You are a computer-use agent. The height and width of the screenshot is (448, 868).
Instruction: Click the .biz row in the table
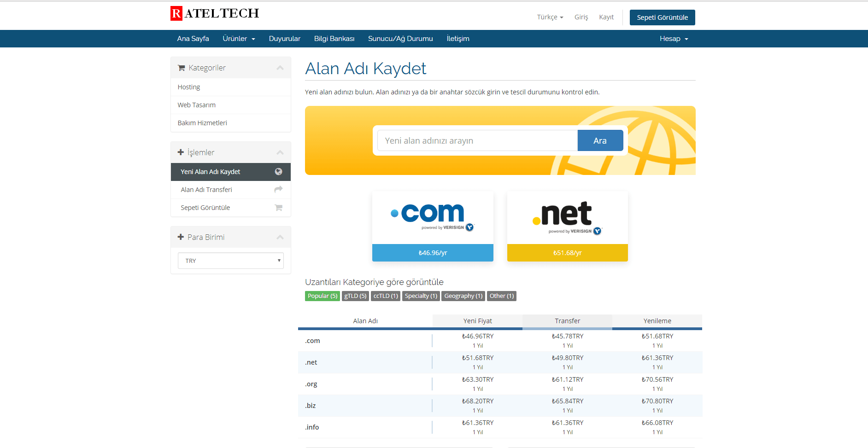point(500,406)
